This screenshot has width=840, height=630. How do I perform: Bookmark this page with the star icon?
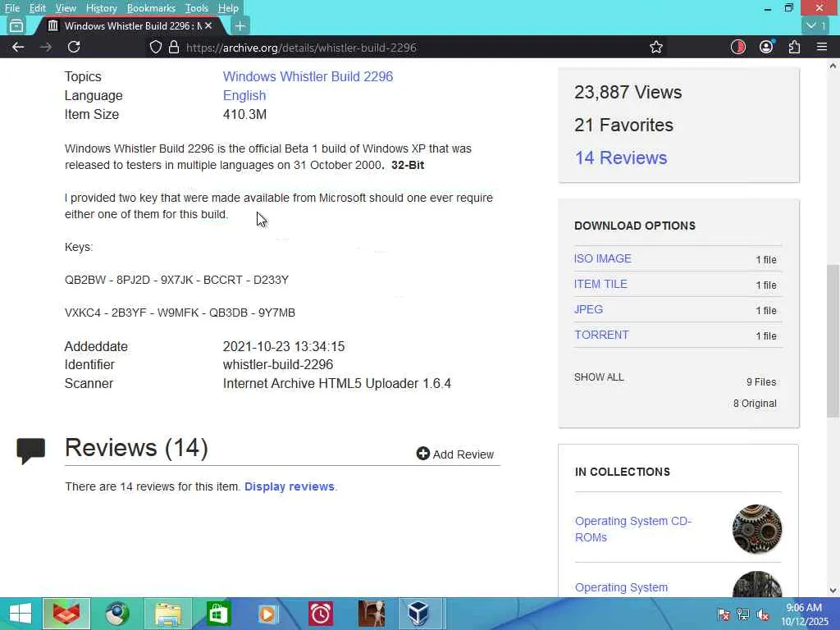655,47
